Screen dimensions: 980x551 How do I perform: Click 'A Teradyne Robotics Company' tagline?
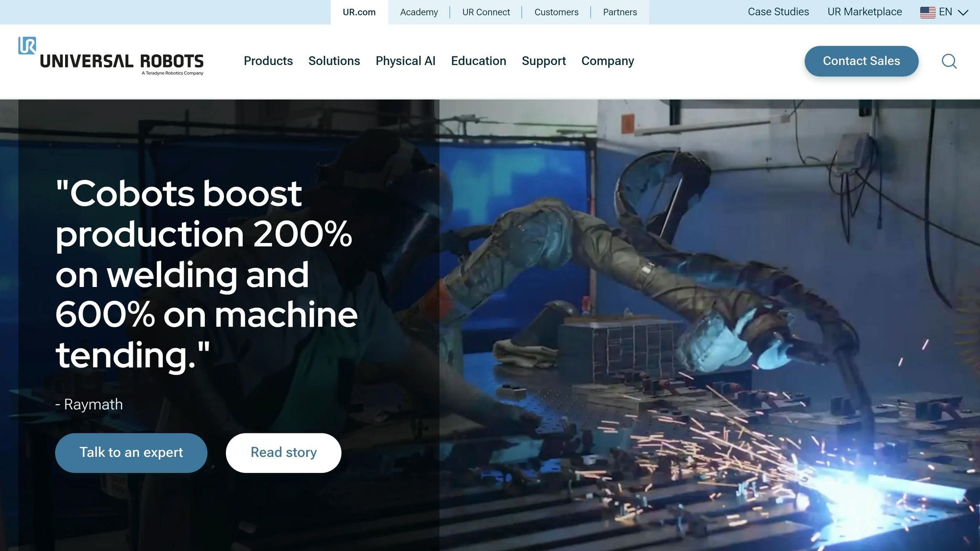172,73
